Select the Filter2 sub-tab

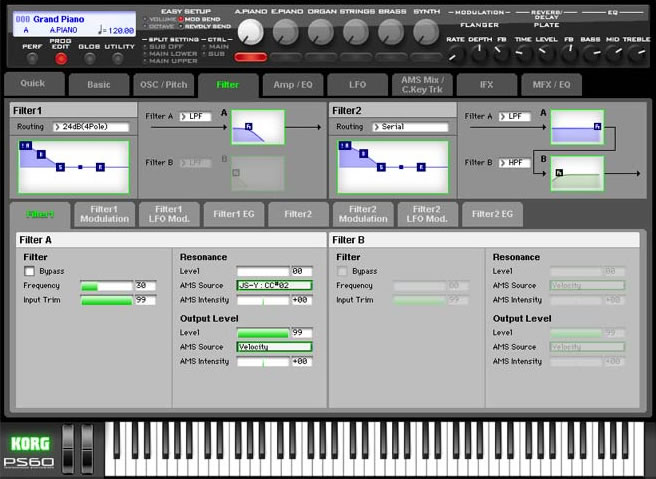coord(298,214)
